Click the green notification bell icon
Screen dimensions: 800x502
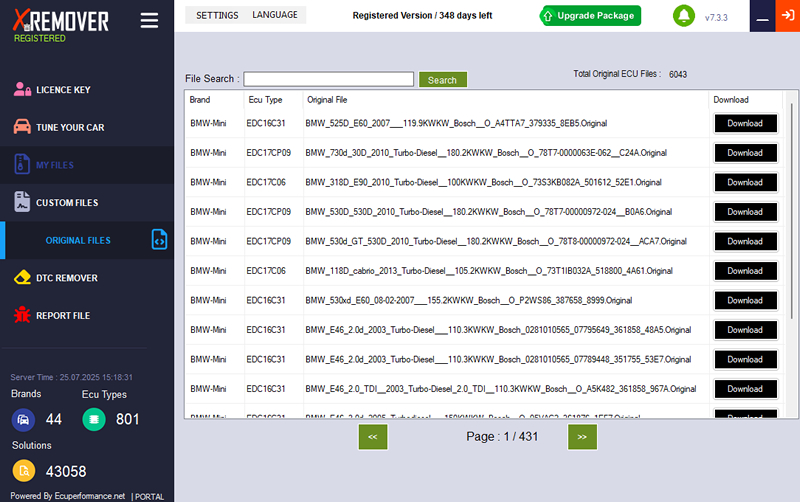point(684,16)
